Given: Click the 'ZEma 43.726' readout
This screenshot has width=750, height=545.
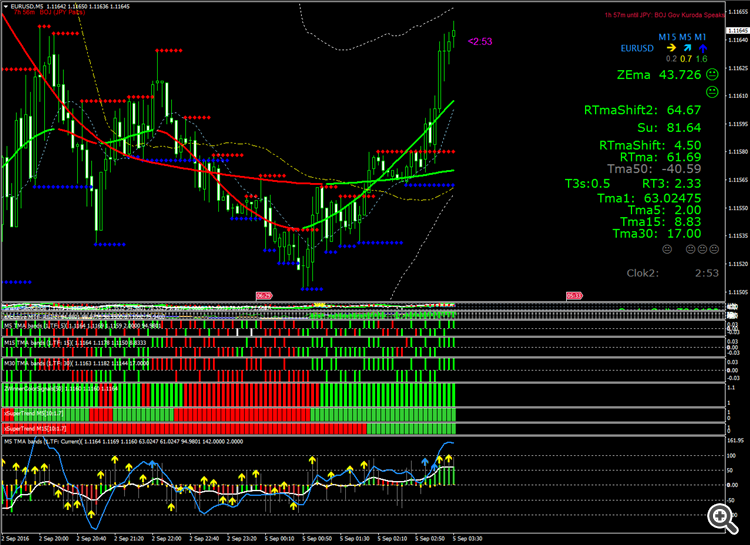Looking at the screenshot, I should point(659,75).
